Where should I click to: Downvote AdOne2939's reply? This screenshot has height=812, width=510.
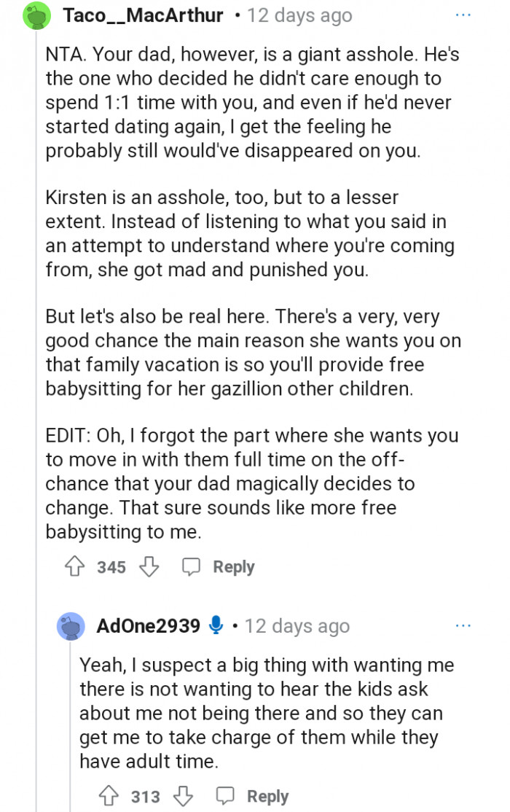coord(183,797)
